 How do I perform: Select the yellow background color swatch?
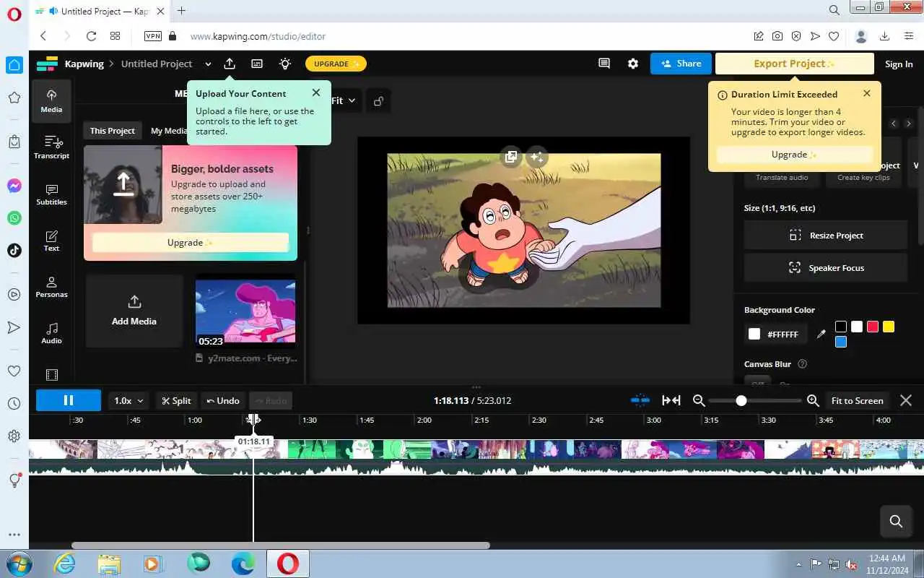pos(889,327)
